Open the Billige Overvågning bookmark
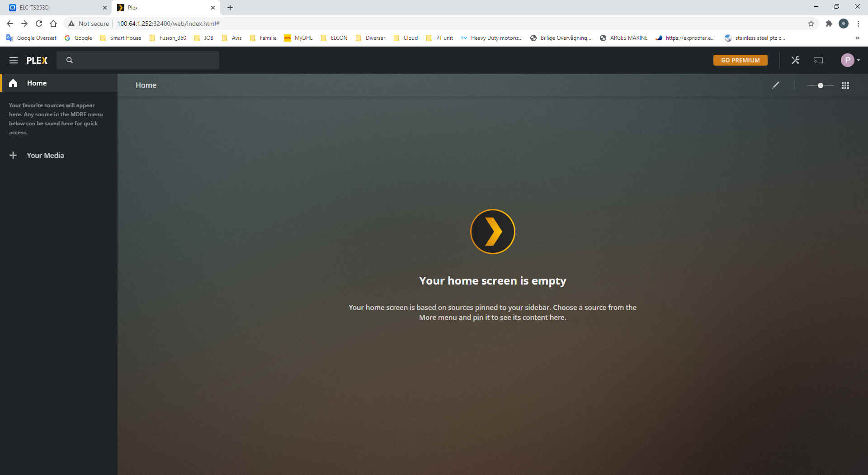 pos(561,38)
